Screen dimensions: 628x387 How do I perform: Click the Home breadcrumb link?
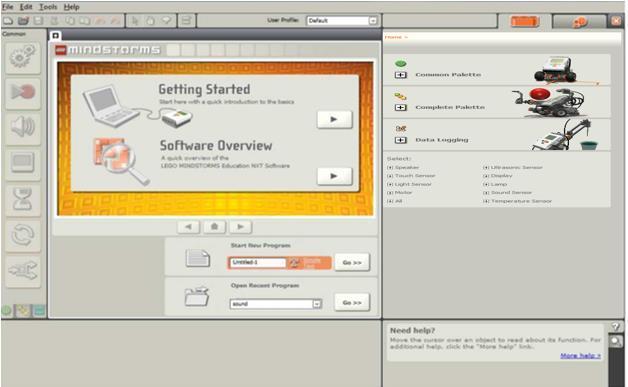(393, 37)
